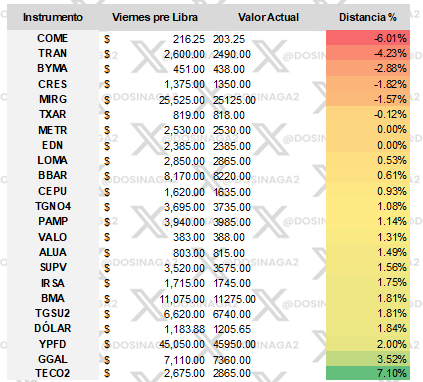Click the 2,600.00 pre Libra value
Viewport: 423px width, 382px height.
(184, 54)
